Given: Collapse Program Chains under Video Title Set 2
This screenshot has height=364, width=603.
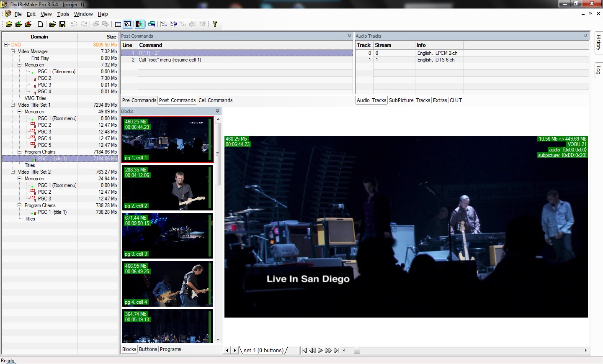Looking at the screenshot, I should coord(19,205).
